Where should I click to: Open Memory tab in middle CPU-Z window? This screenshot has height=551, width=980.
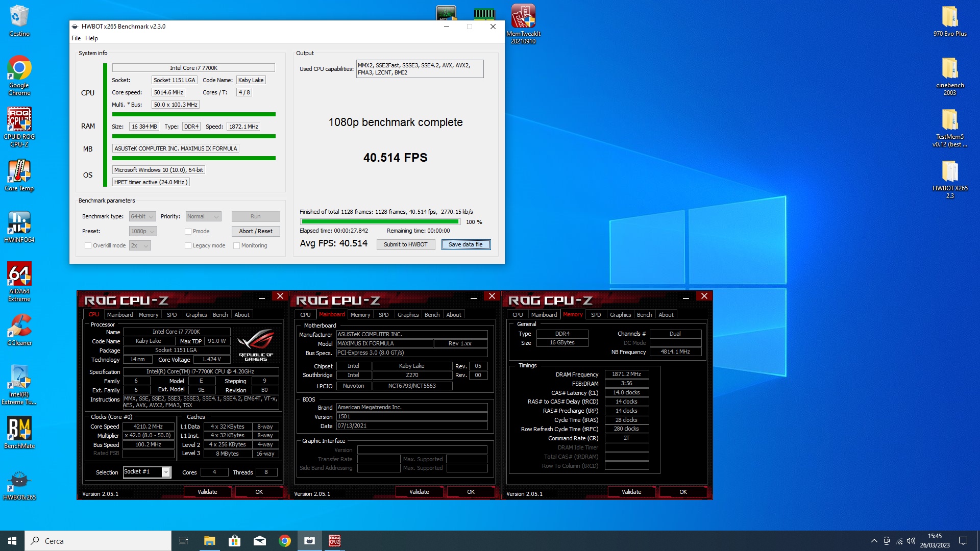[x=360, y=315]
